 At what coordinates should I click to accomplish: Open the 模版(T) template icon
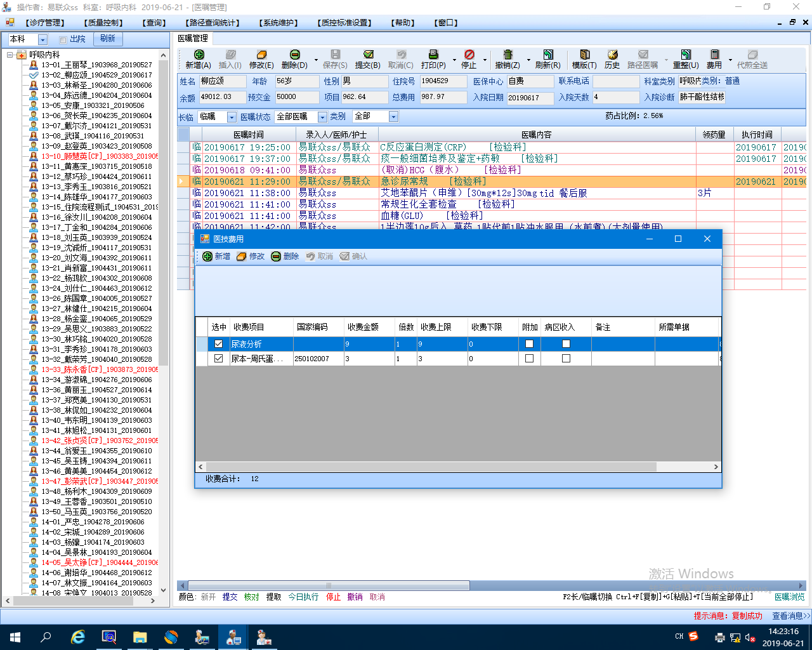tap(584, 55)
